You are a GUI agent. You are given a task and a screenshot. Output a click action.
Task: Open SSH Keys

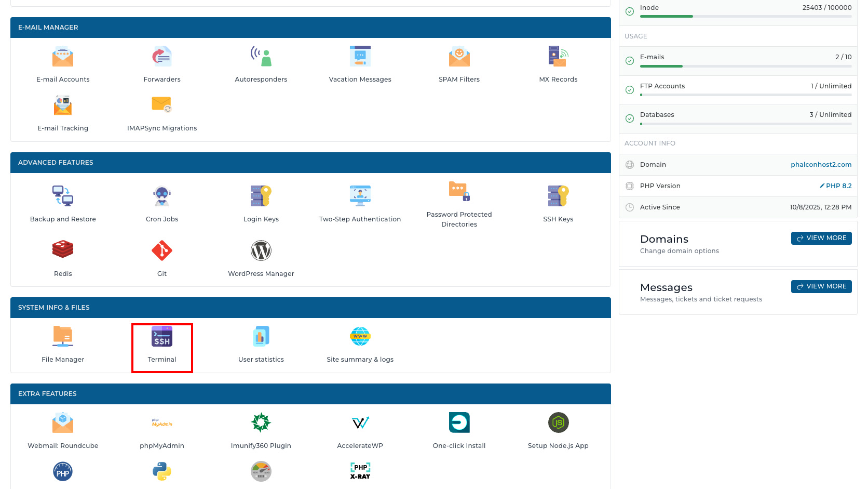558,205
